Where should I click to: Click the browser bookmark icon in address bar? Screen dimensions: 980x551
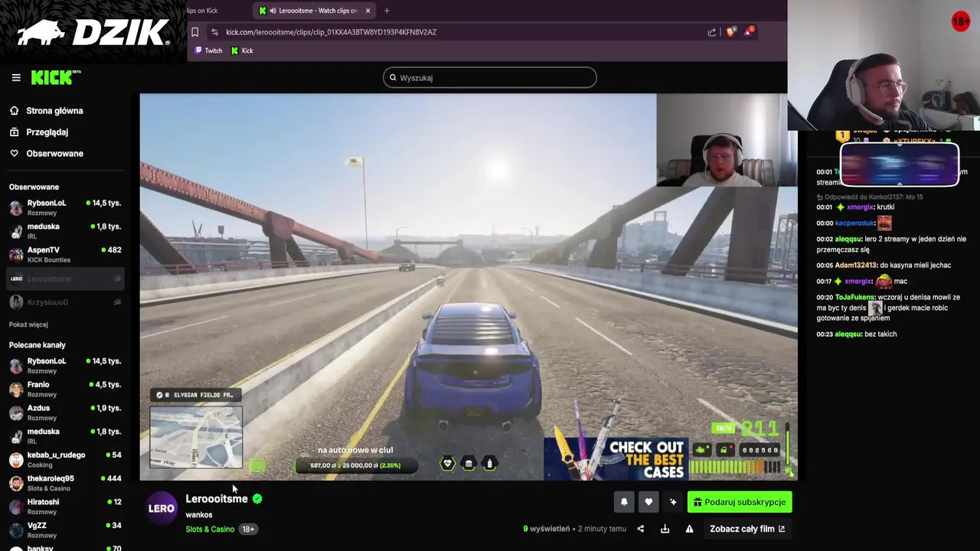pyautogui.click(x=194, y=32)
